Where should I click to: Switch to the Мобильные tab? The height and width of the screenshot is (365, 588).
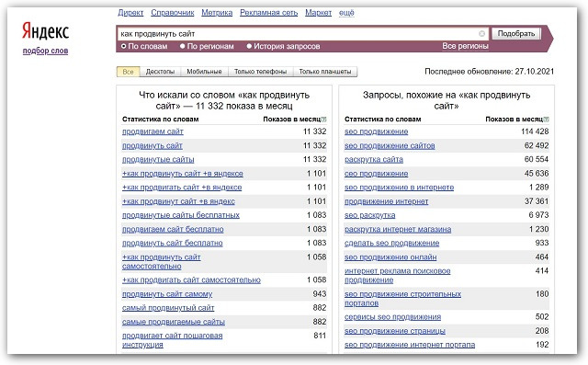[x=204, y=72]
